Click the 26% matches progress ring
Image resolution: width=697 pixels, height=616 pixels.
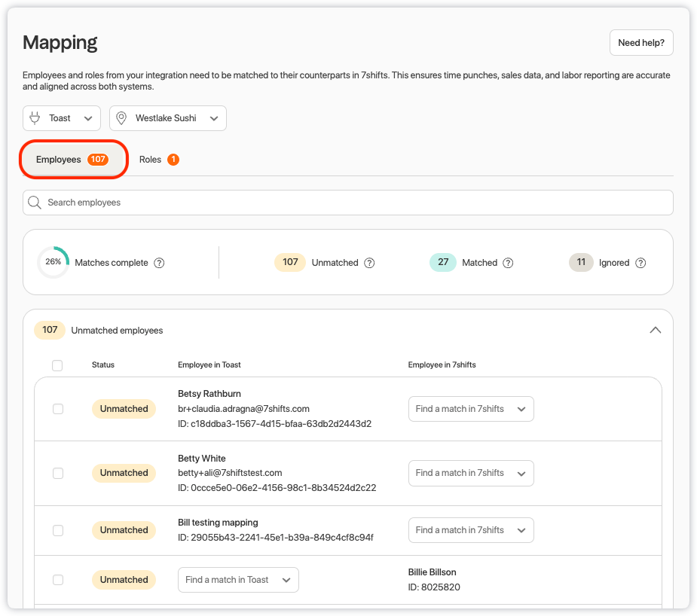53,262
